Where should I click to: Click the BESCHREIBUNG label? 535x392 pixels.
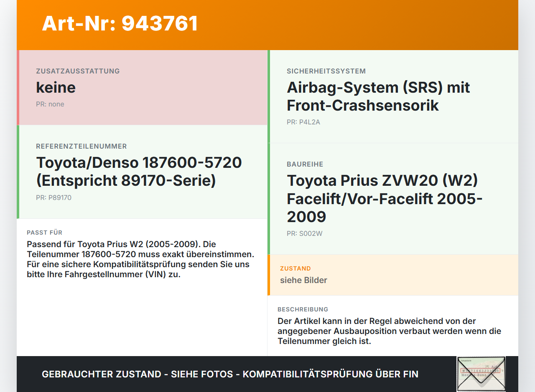(303, 309)
